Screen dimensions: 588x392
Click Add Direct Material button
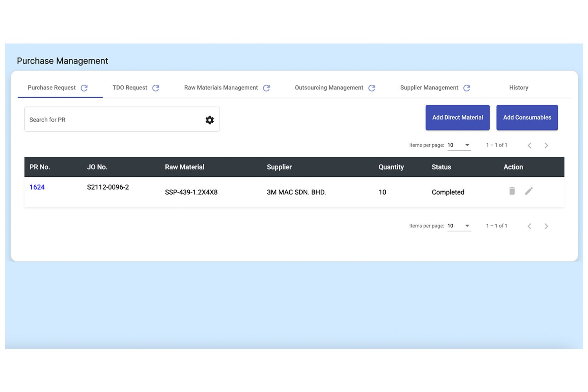pos(457,118)
